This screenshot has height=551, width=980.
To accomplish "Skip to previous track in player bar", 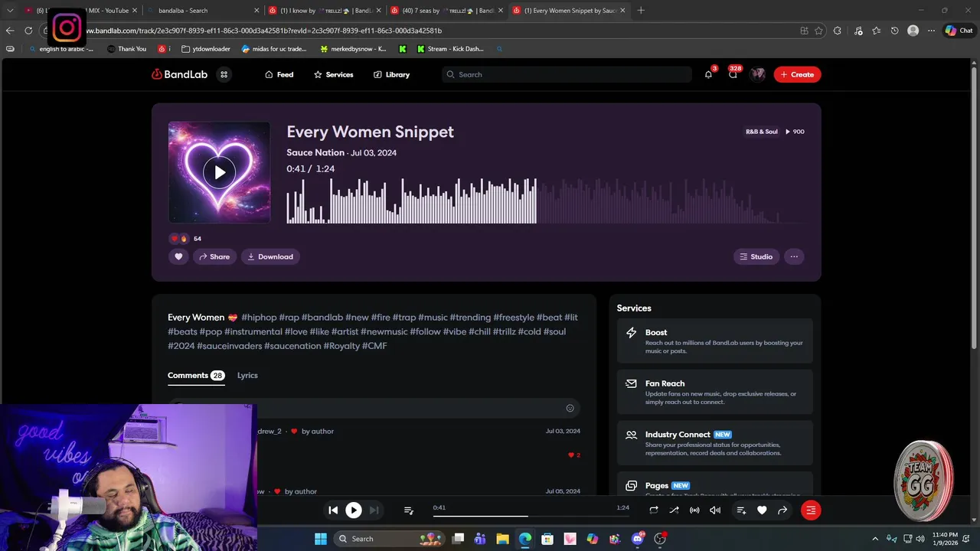I will (333, 510).
